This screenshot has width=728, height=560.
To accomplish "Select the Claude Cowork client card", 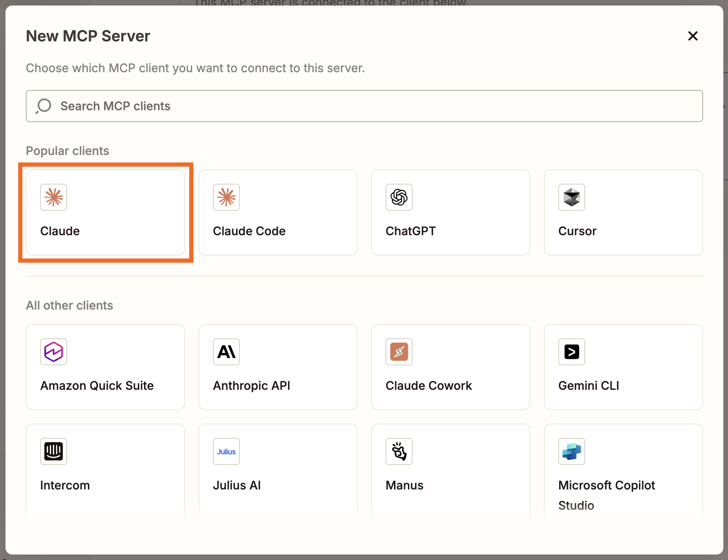I will (x=450, y=367).
